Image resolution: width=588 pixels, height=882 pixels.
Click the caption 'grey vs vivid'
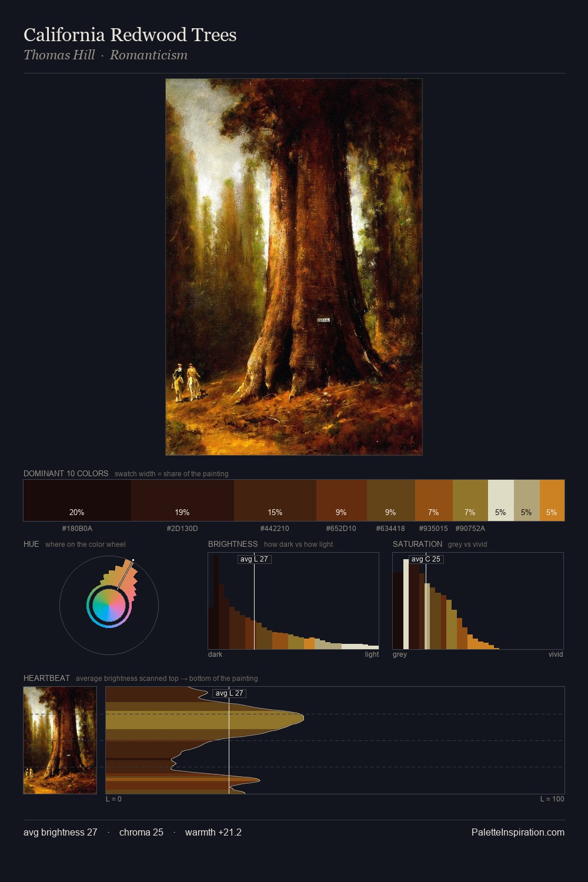[x=467, y=544]
